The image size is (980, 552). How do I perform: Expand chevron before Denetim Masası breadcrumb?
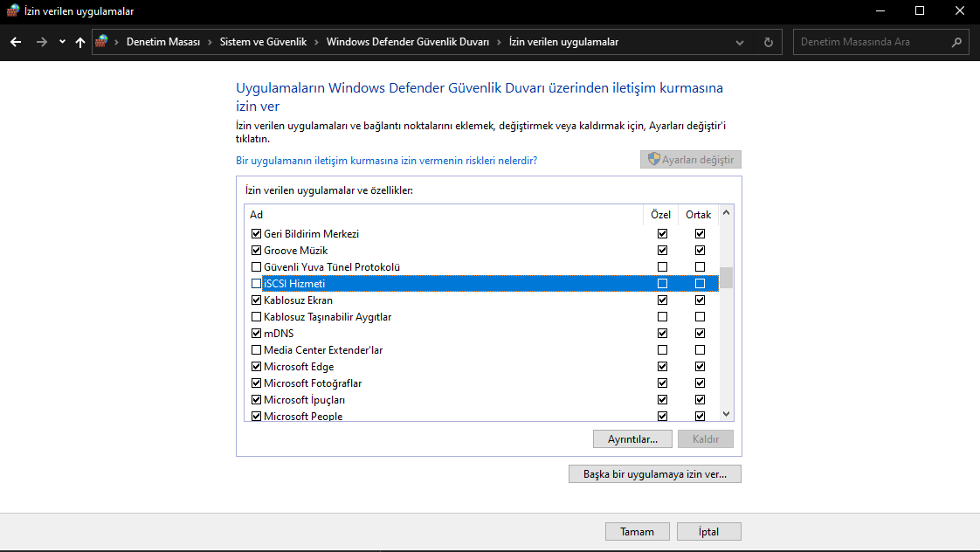(116, 42)
